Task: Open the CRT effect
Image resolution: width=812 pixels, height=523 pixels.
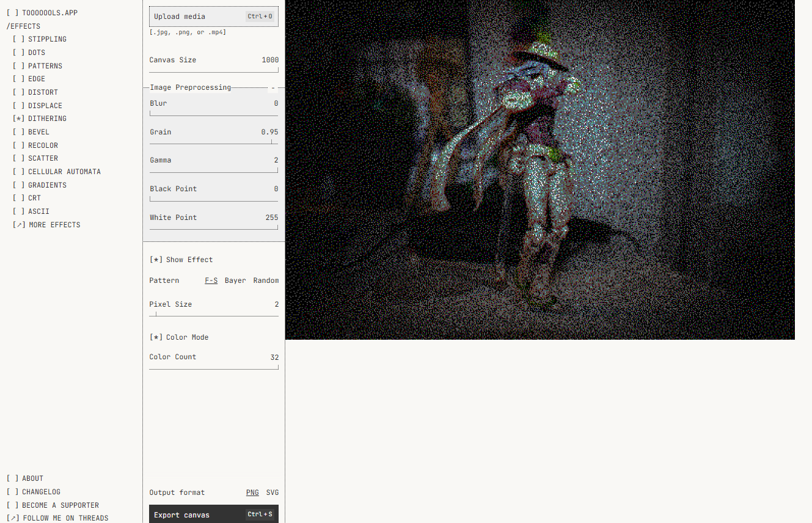Action: click(x=34, y=198)
